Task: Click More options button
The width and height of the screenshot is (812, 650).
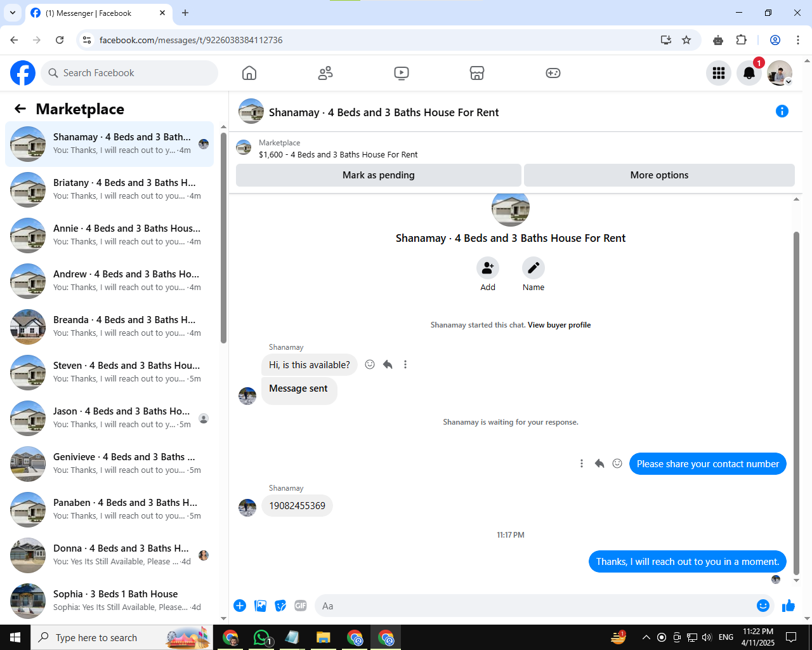Action: point(659,175)
